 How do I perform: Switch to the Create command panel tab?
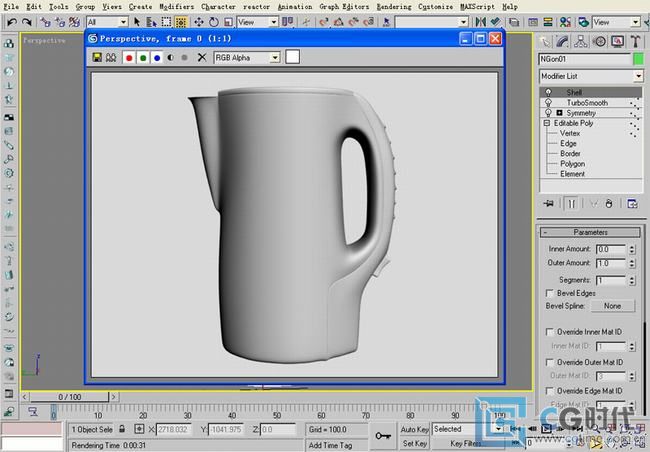coord(544,41)
